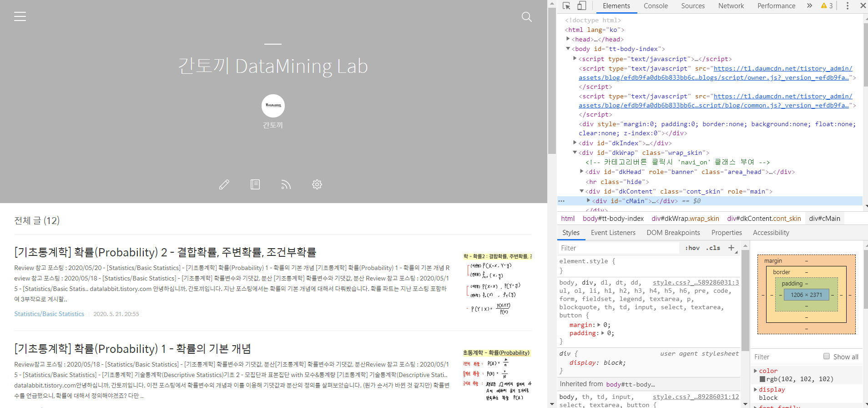
Task: Toggle the device toolbar icon
Action: click(x=582, y=6)
